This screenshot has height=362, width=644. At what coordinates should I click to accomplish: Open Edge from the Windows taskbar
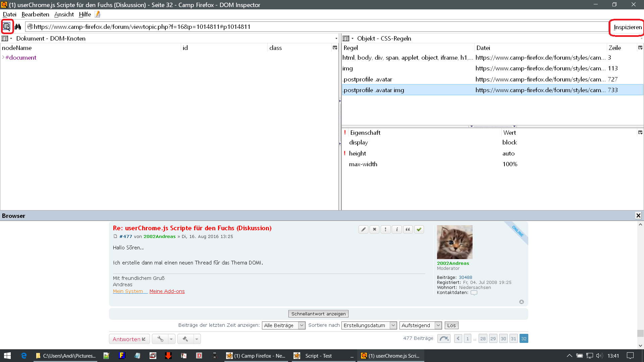pos(24,356)
